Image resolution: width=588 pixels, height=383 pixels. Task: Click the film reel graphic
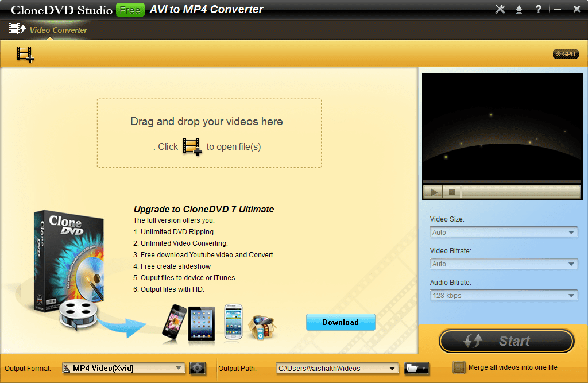pyautogui.click(x=78, y=314)
